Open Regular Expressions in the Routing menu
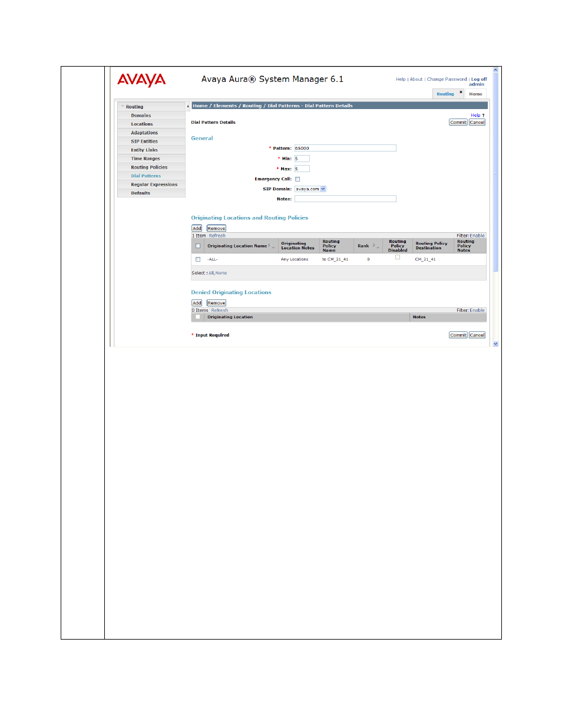 tap(154, 185)
